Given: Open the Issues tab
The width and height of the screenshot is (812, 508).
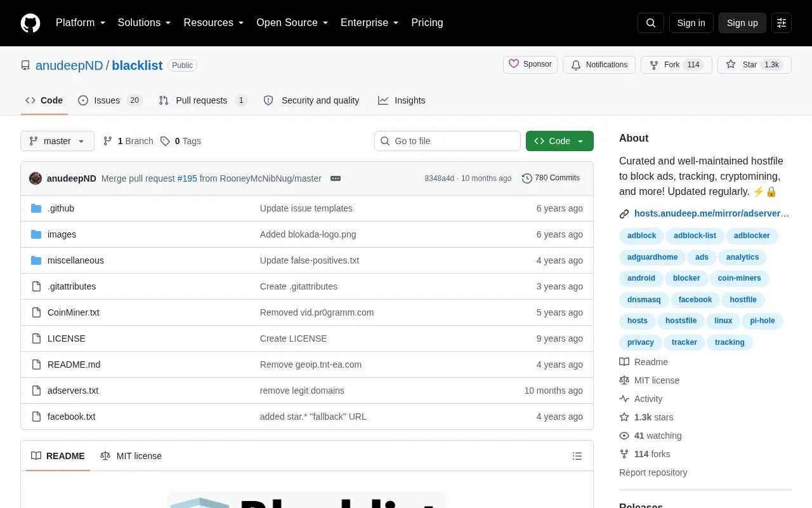Looking at the screenshot, I should point(110,100).
